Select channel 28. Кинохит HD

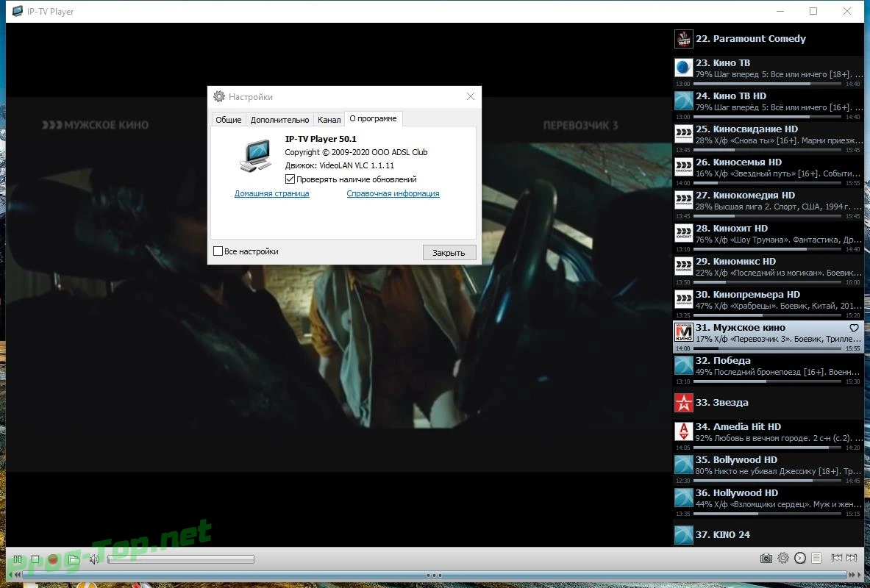pos(768,237)
